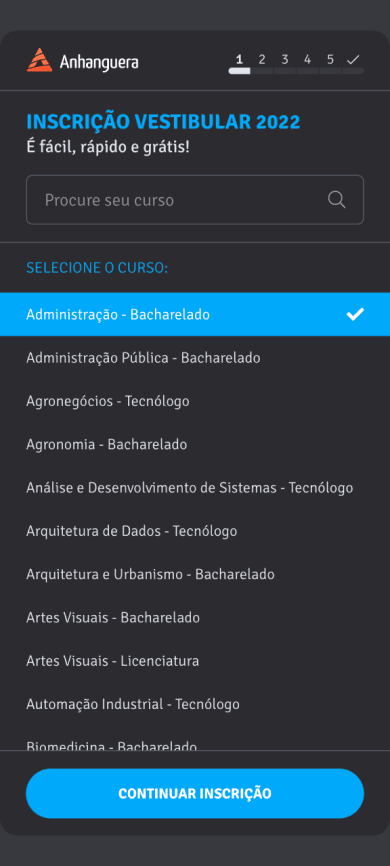Click the search magnifier icon

click(336, 199)
